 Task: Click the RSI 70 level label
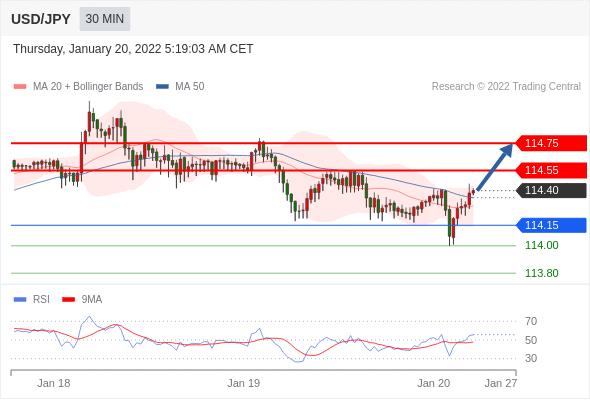[x=531, y=321]
